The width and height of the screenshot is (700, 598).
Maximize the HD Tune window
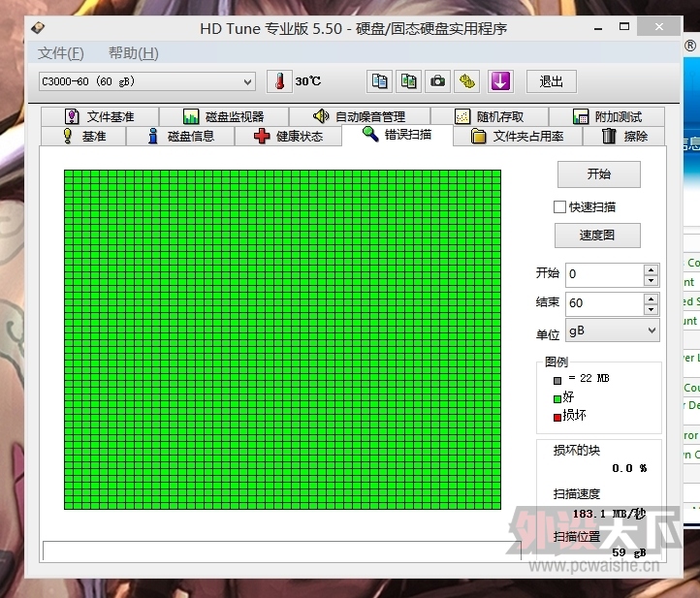tap(624, 27)
